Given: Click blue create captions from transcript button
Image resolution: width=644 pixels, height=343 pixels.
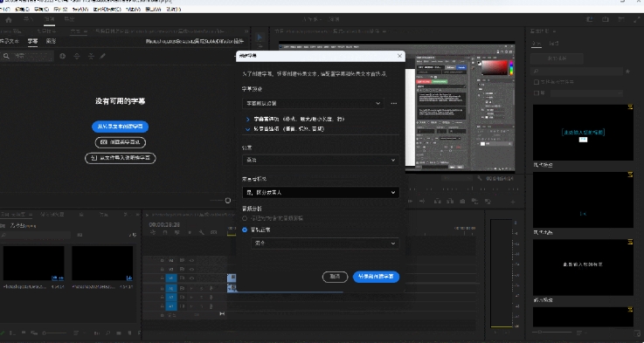Looking at the screenshot, I should click(x=120, y=127).
